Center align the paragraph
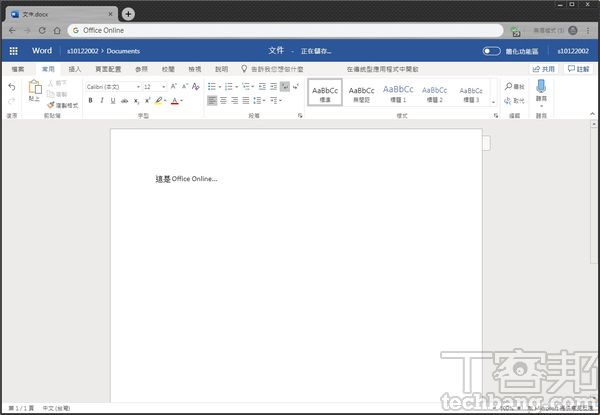Viewport: 600px width, 415px height. (x=223, y=101)
